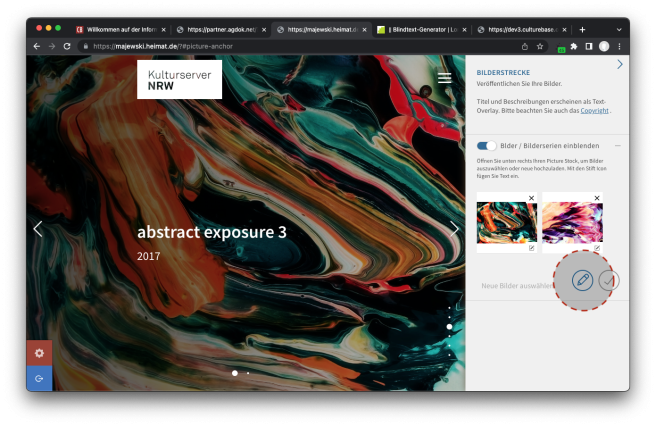The height and width of the screenshot is (426, 656).
Task: Click the blue logout button at bottom left
Action: pyautogui.click(x=39, y=378)
